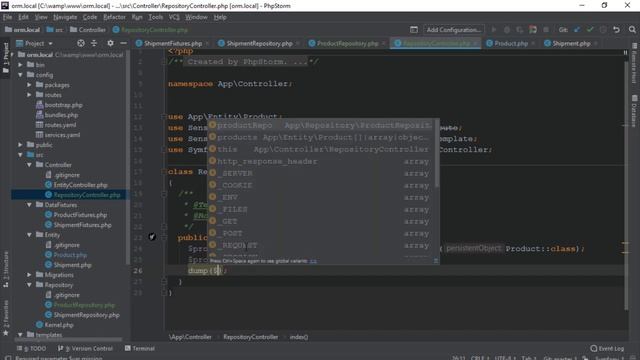Open the Event Log
The height and width of the screenshot is (360, 640).
point(607,348)
